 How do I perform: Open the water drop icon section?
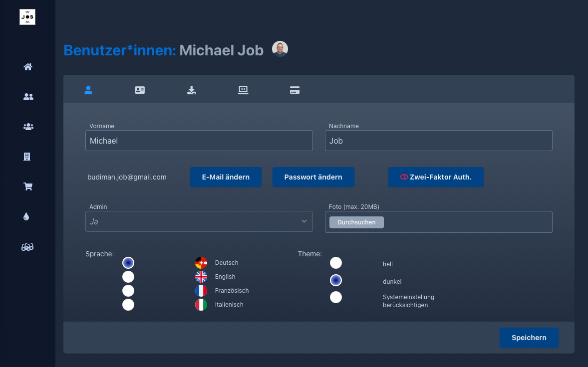click(x=26, y=216)
